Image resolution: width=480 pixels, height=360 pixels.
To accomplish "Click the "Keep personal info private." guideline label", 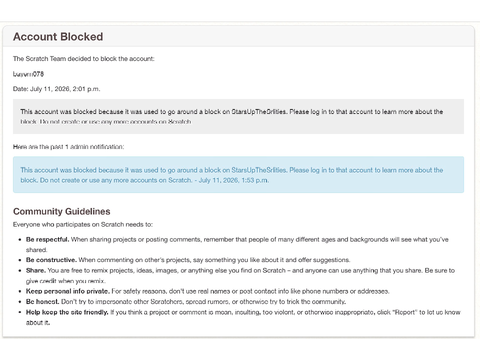I will point(68,291).
